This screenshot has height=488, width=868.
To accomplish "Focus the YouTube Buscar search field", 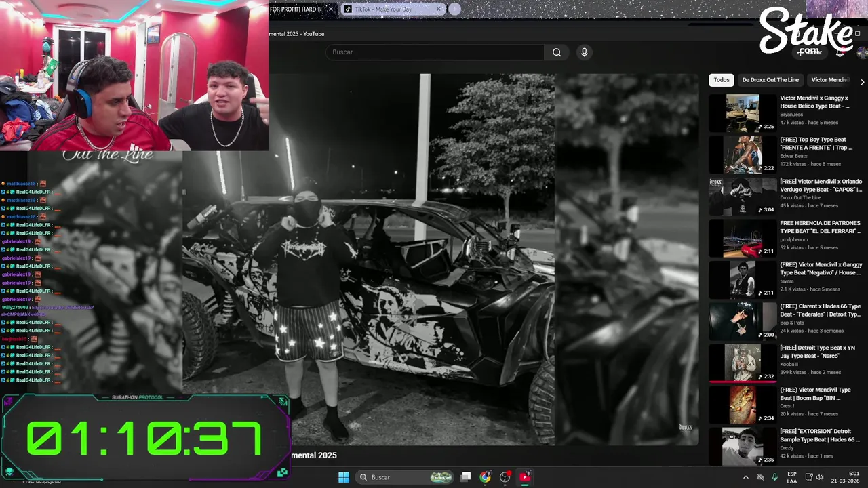I will pyautogui.click(x=435, y=52).
